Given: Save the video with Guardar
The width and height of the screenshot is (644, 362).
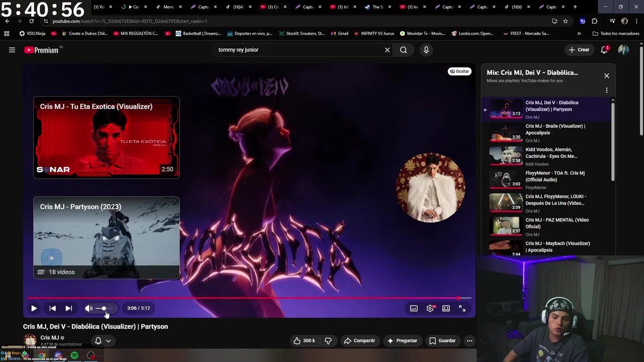Looking at the screenshot, I should point(442,340).
